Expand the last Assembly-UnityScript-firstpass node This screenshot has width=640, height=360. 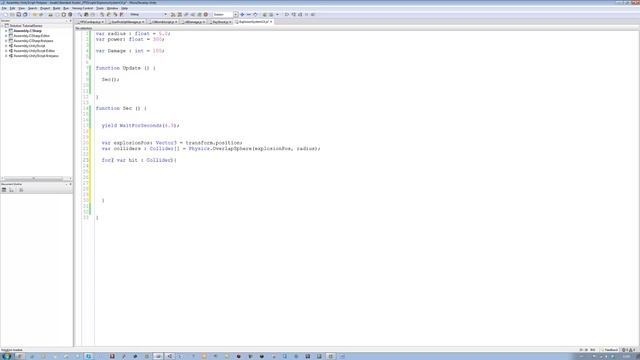6,56
